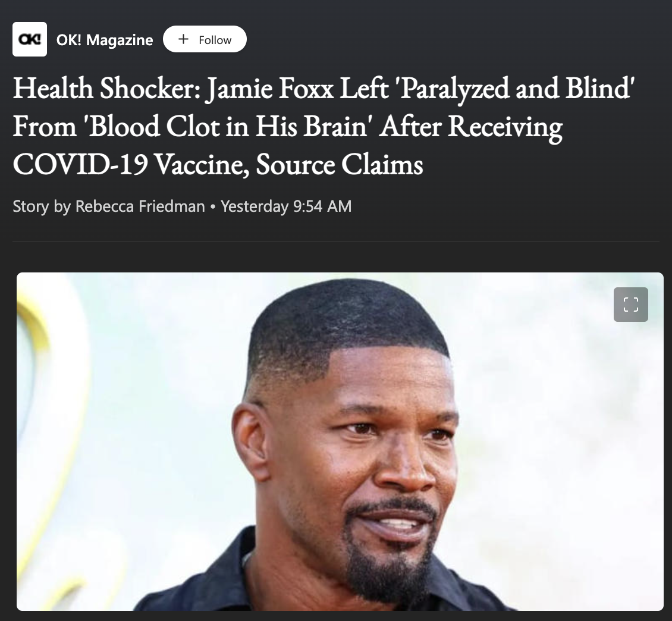Click the OK! Magazine logo icon
This screenshot has width=672, height=621.
click(x=30, y=39)
